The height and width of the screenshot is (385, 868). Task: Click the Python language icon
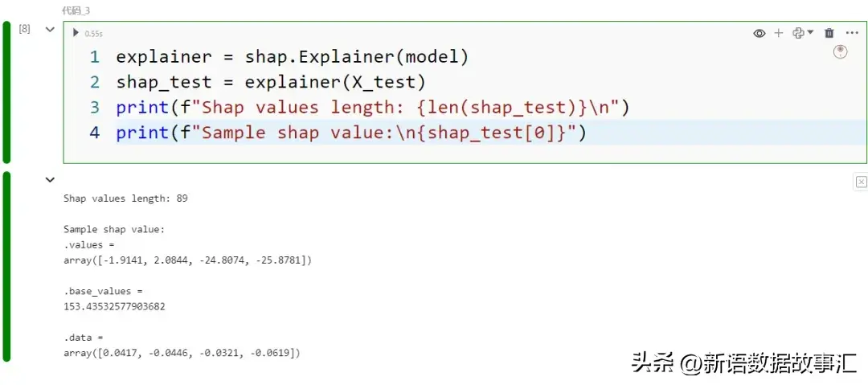[x=797, y=33]
